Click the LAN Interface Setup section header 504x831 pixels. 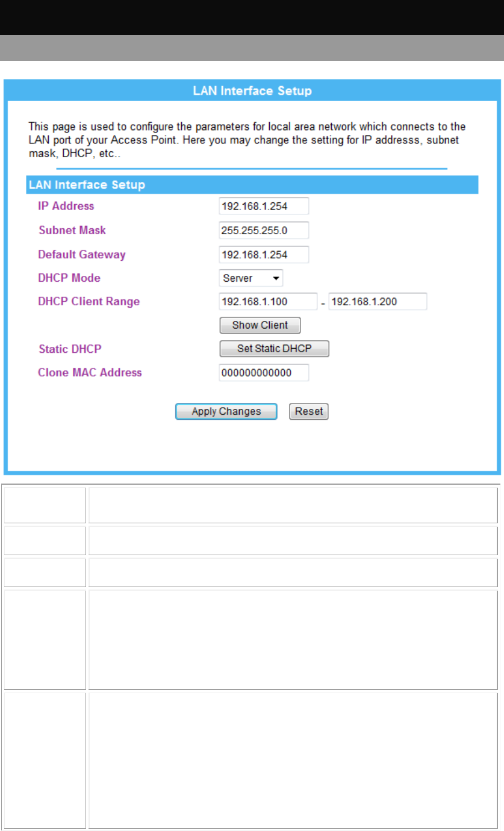(x=252, y=185)
